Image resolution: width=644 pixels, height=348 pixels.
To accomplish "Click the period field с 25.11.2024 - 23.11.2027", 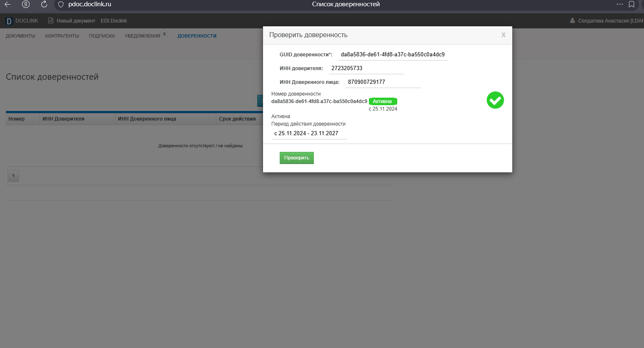I will 309,134.
